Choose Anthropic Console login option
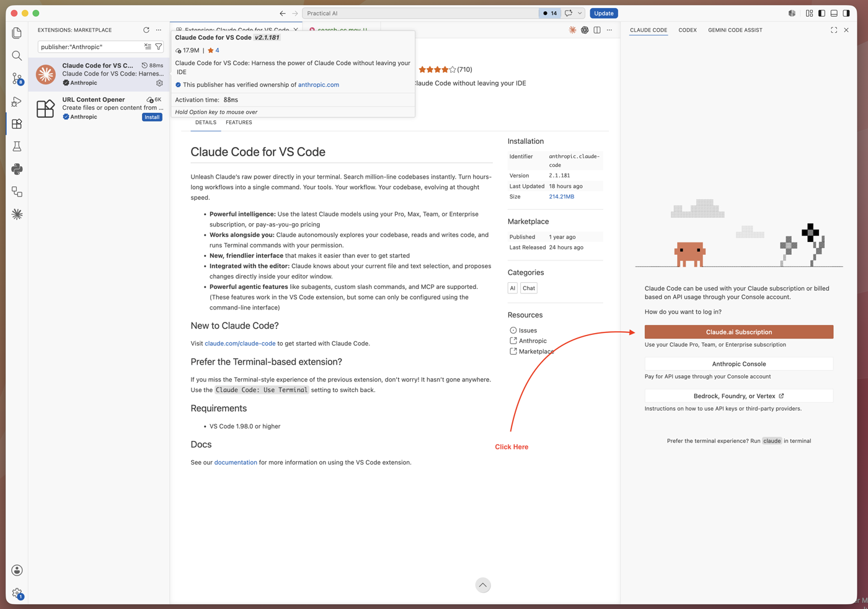Viewport: 868px width, 609px height. click(739, 364)
